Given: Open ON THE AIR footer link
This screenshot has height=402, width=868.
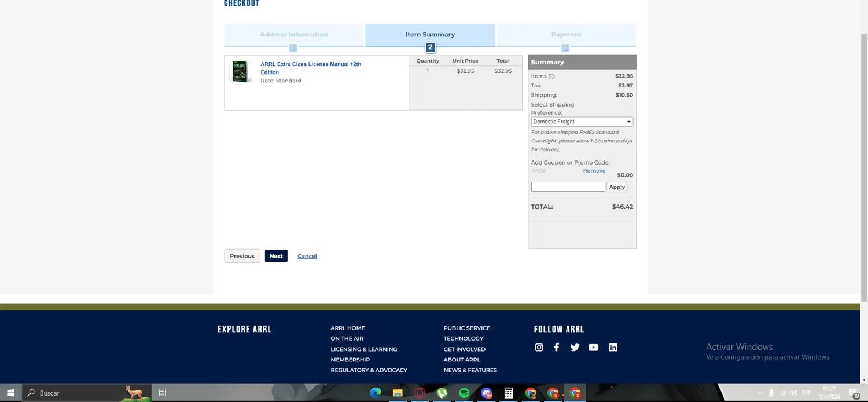Looking at the screenshot, I should 347,338.
